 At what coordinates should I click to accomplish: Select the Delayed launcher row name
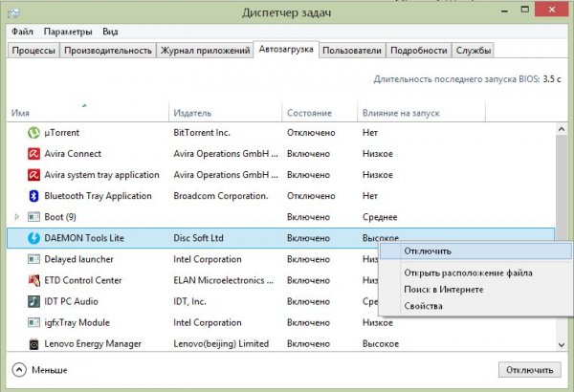(78, 259)
